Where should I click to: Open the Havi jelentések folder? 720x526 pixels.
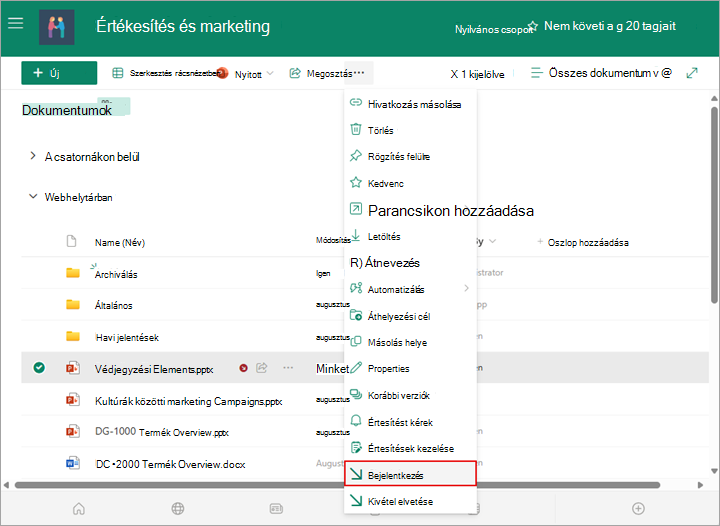pyautogui.click(x=127, y=338)
